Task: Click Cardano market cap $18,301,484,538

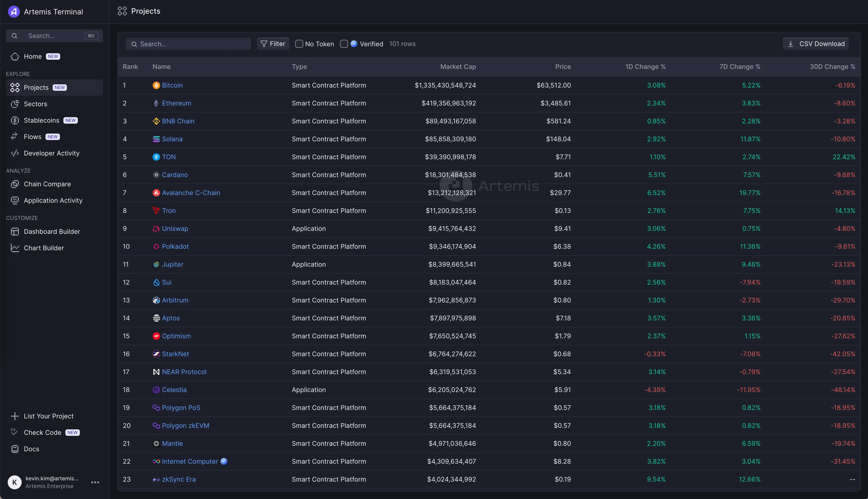Action: pos(451,175)
